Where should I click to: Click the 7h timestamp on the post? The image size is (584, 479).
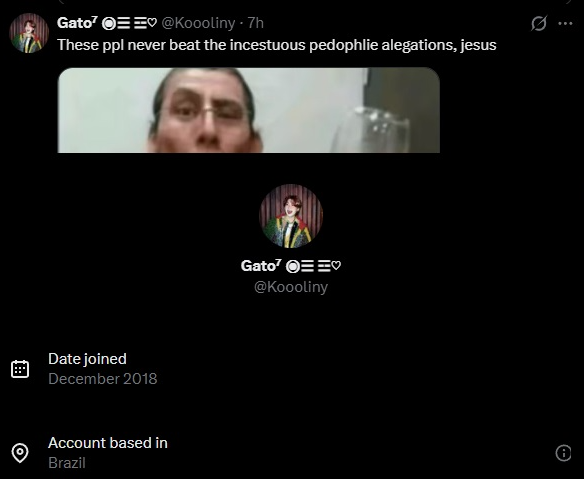tap(256, 23)
